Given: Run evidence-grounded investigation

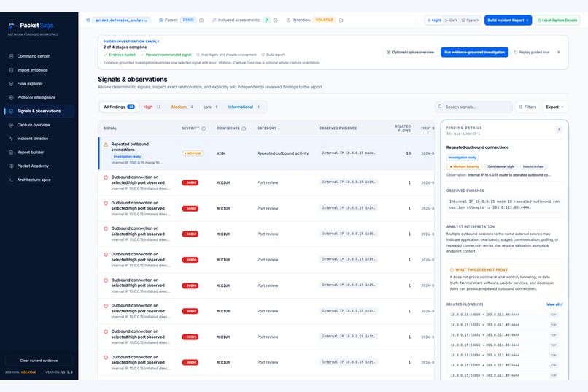Looking at the screenshot, I should (x=474, y=52).
